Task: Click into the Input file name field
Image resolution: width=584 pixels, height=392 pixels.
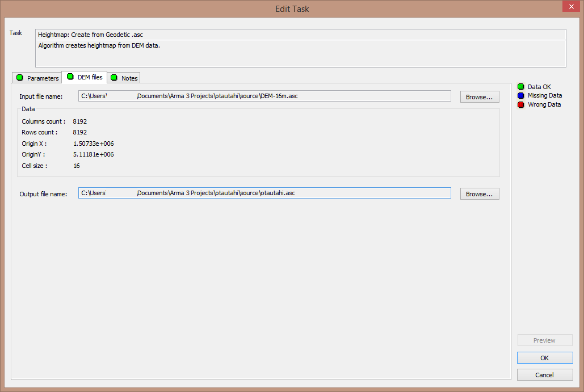Action: click(x=264, y=96)
